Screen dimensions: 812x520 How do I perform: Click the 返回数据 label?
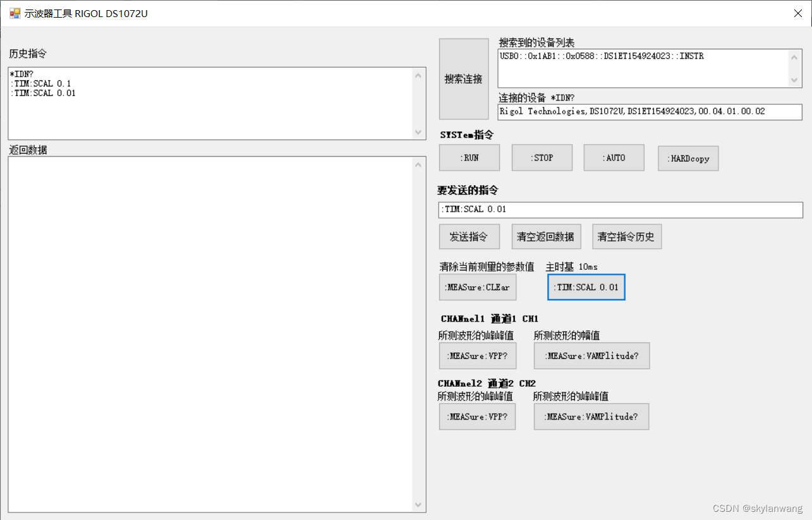pyautogui.click(x=28, y=150)
